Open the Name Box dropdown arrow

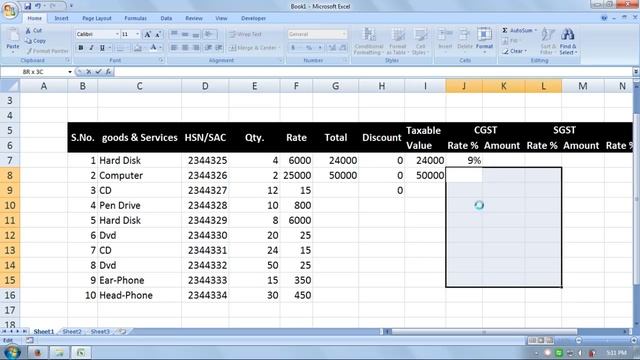[x=70, y=72]
